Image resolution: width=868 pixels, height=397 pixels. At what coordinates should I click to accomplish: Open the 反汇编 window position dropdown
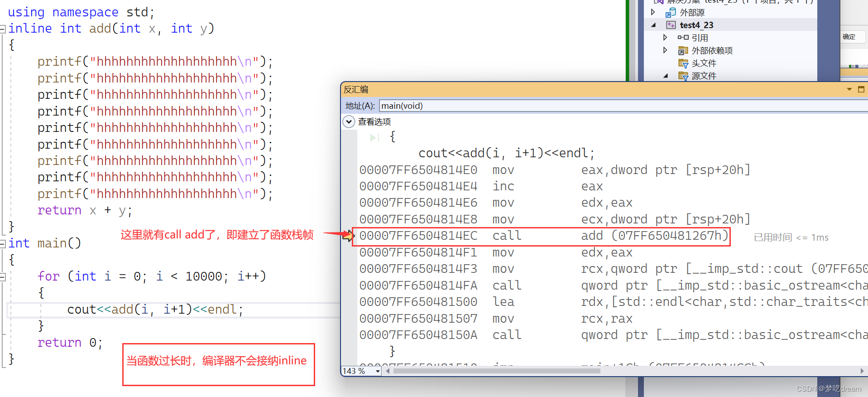[x=849, y=89]
